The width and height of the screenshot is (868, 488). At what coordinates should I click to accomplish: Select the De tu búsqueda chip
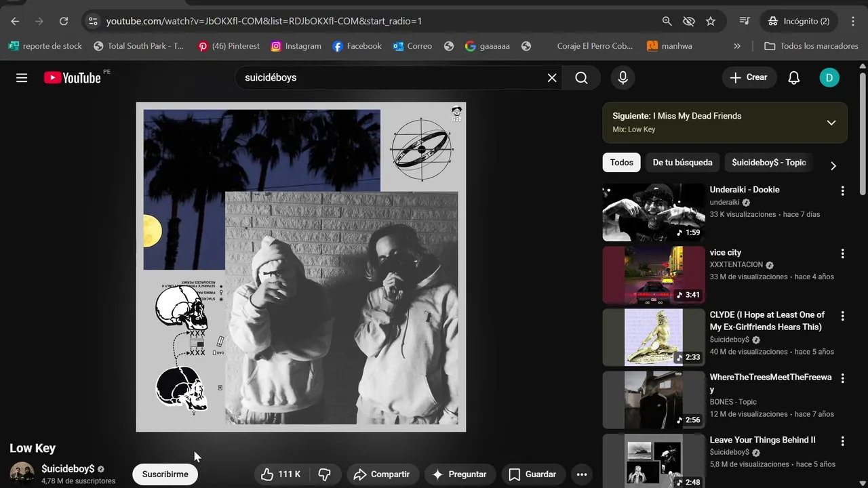coord(682,163)
